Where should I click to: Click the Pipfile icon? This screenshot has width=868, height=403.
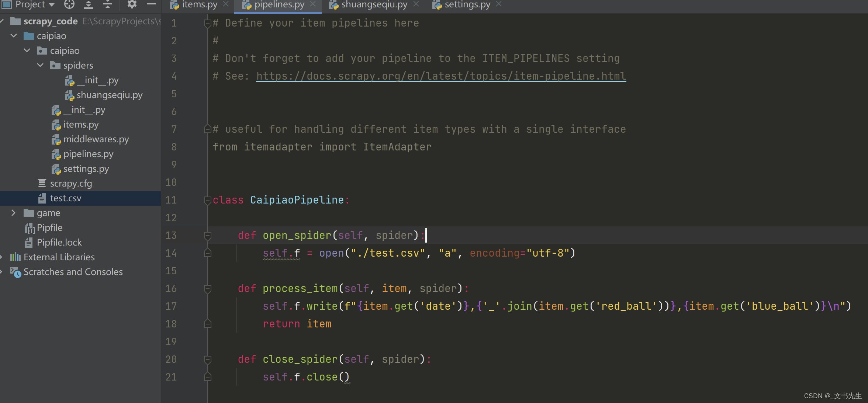[x=30, y=228]
